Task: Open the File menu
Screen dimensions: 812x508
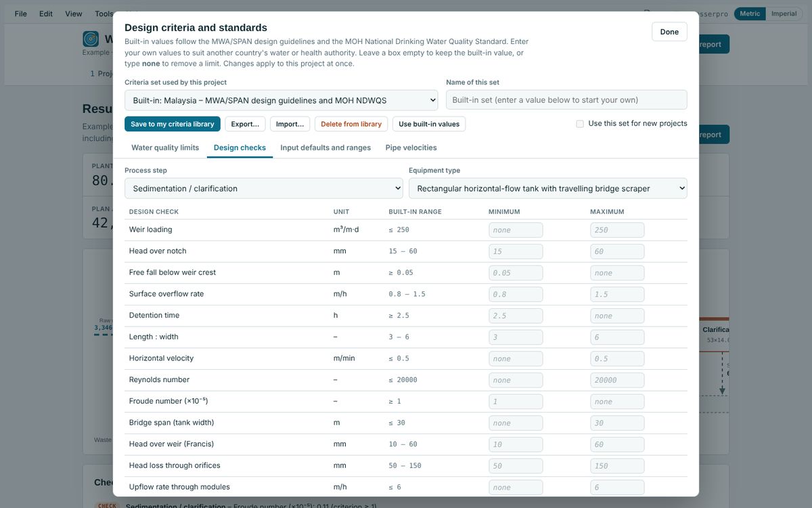Action: click(21, 14)
